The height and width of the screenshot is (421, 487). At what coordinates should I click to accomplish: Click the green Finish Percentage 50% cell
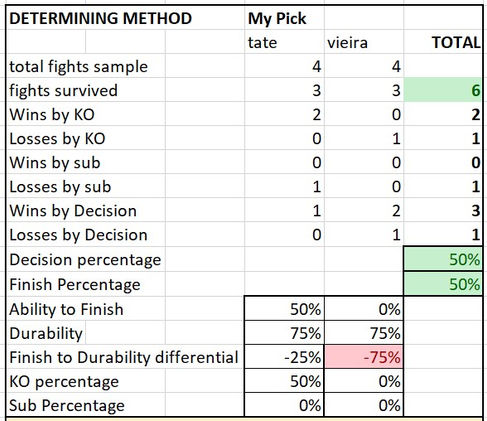click(443, 284)
